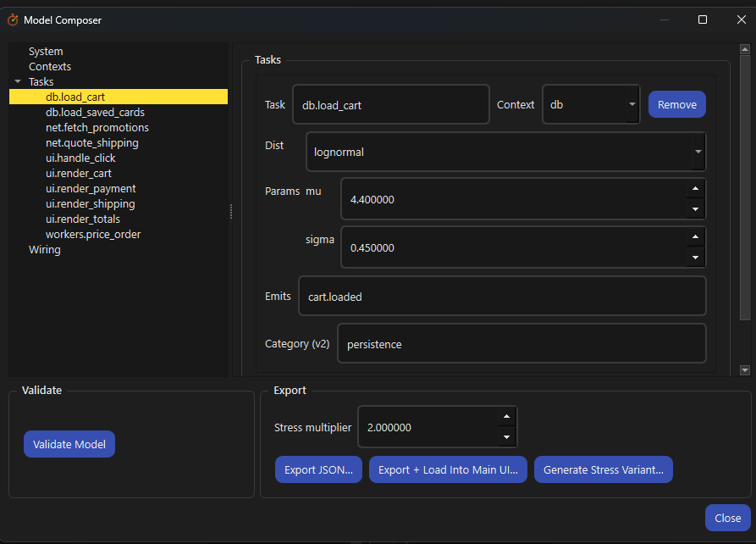Image resolution: width=756 pixels, height=544 pixels.
Task: Click Export JSON... button
Action: 318,469
